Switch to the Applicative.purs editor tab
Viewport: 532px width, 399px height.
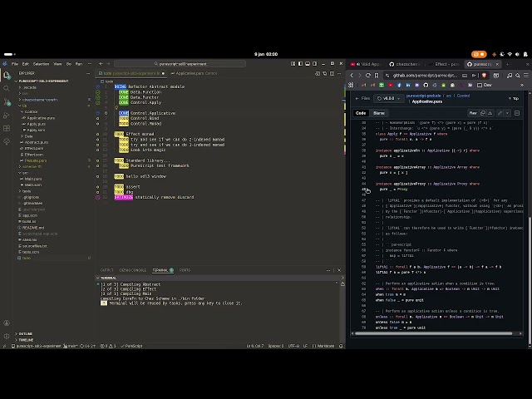(x=194, y=73)
